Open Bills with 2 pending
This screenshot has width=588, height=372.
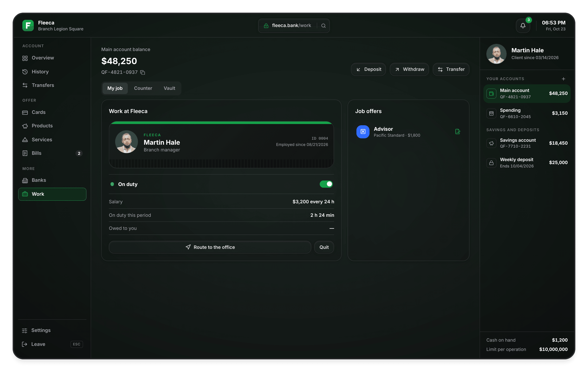pyautogui.click(x=52, y=153)
